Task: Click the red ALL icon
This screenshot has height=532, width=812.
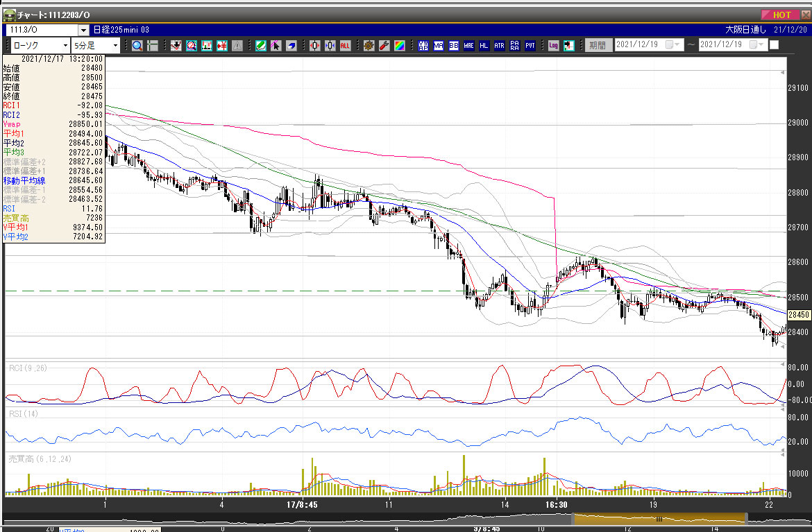Action: coord(345,46)
